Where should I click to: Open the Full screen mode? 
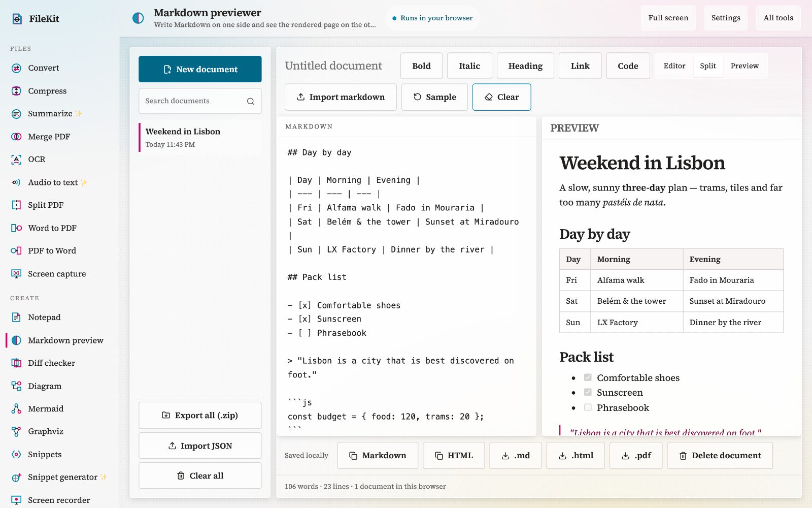coord(668,18)
